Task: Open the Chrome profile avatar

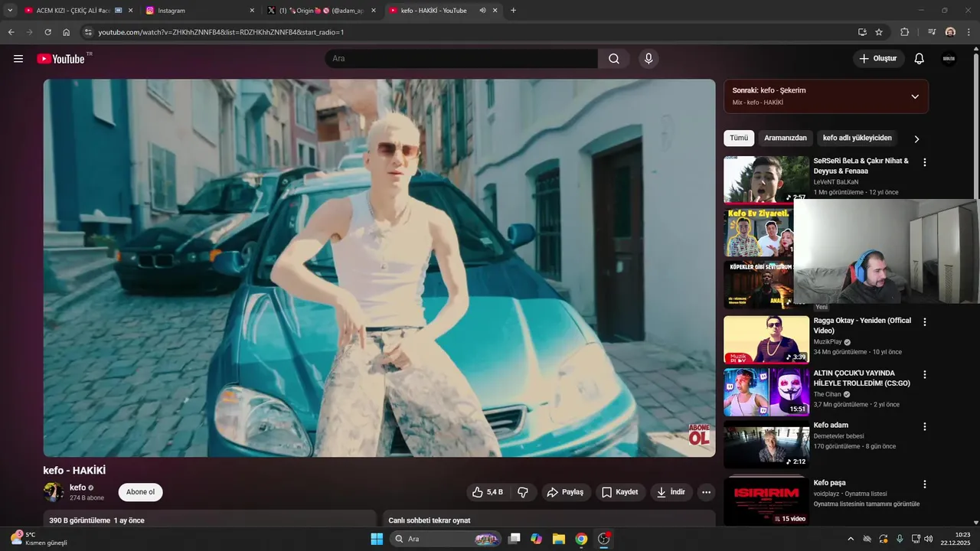Action: [x=950, y=32]
